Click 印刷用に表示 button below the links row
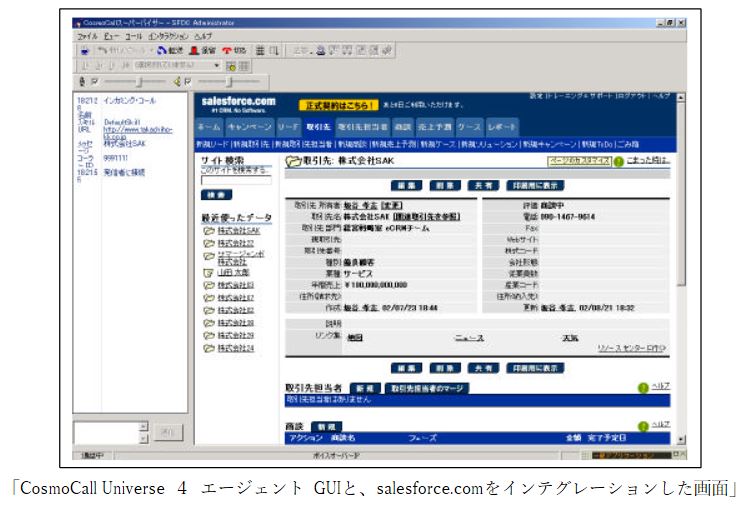Viewport: 742px width, 509px height. pyautogui.click(x=535, y=368)
